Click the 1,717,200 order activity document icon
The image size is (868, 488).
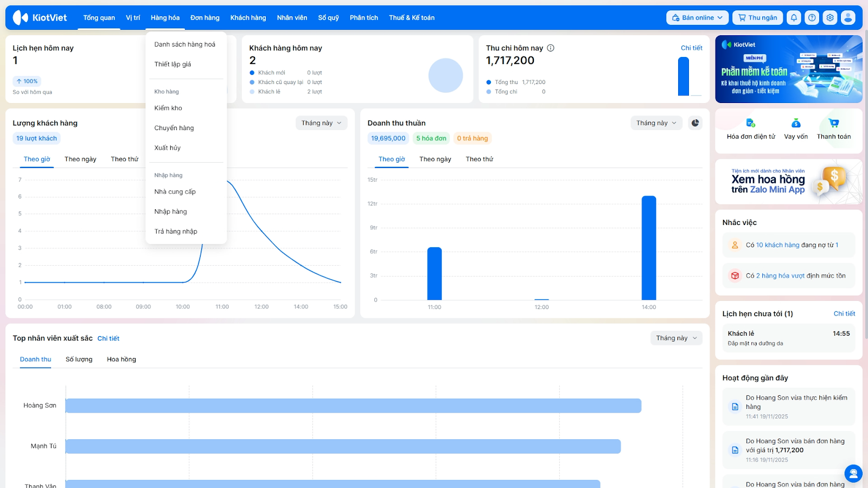[735, 450]
